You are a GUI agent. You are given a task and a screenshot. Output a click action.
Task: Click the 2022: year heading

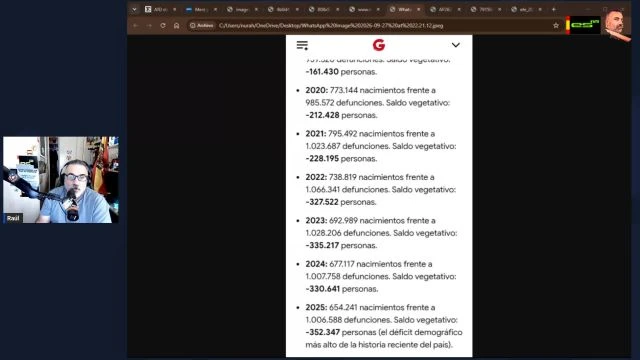pyautogui.click(x=316, y=177)
